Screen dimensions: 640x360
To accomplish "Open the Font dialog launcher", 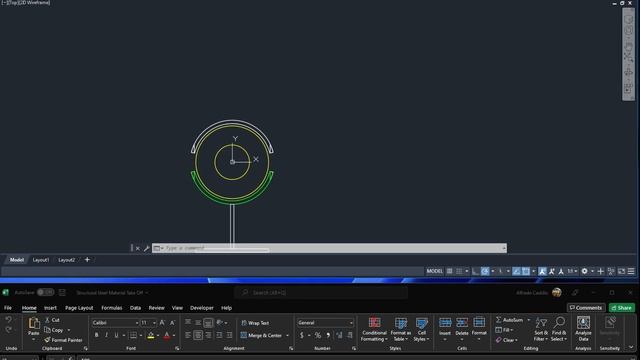I will 177,348.
